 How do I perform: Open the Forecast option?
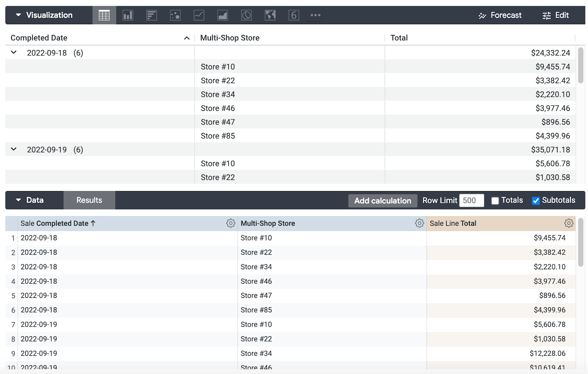pyautogui.click(x=500, y=15)
